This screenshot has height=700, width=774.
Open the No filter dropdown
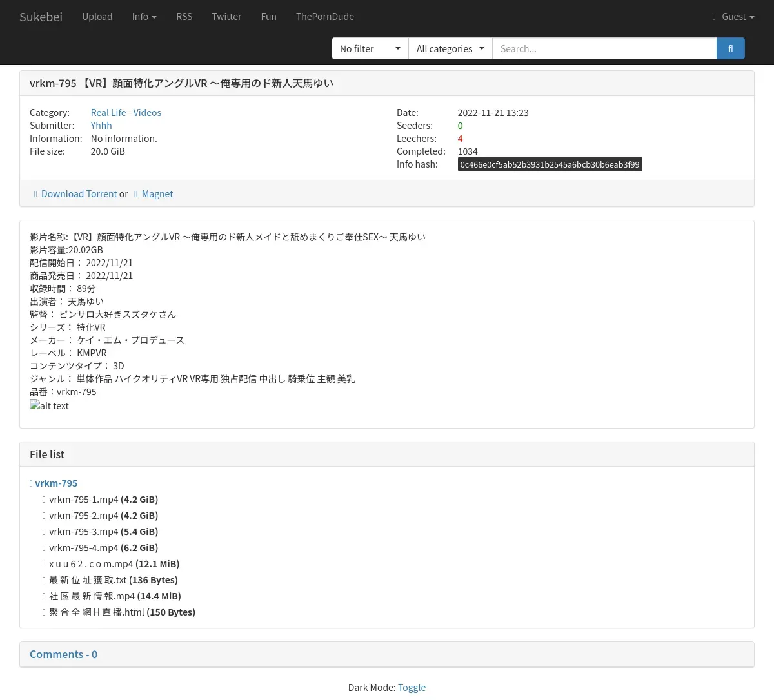370,48
